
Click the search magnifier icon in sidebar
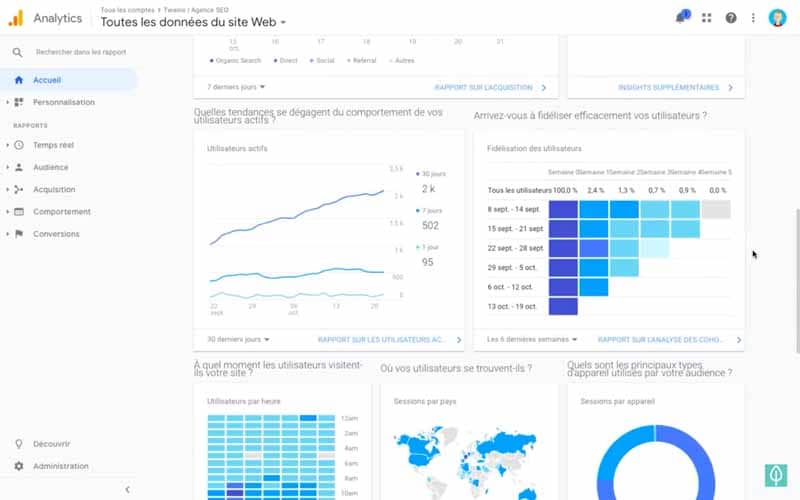click(x=17, y=52)
